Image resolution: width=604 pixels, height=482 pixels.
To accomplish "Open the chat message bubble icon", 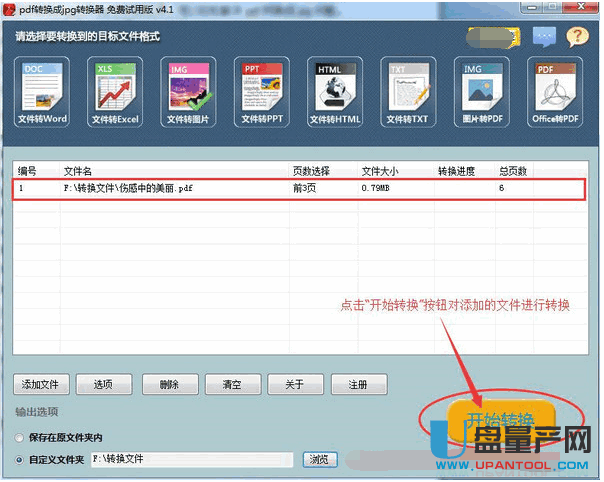I will pyautogui.click(x=543, y=38).
